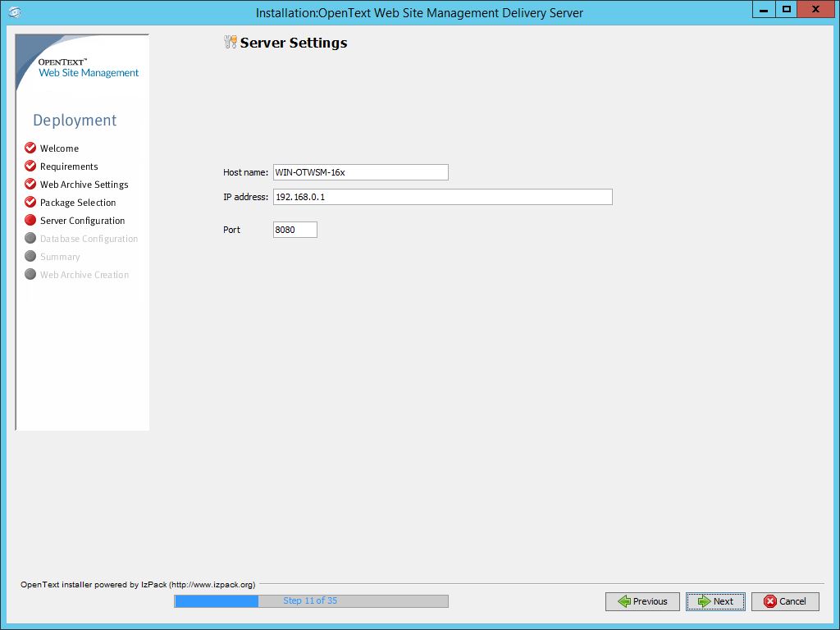Select the Summary step label

(x=60, y=257)
